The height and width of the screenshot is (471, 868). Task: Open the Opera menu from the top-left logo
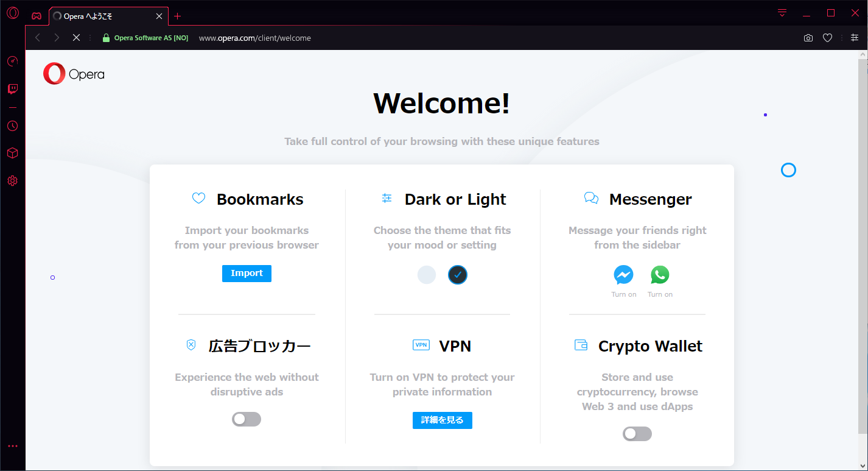[x=12, y=12]
